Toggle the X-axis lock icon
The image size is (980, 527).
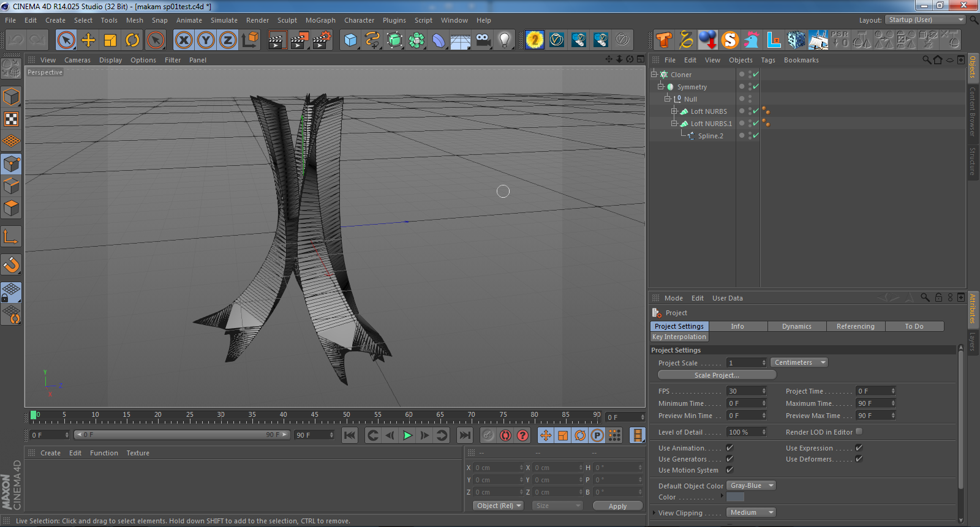pos(183,40)
